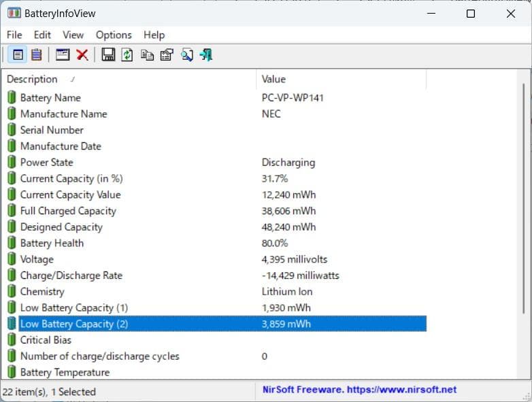Save selected items with the floppy disk icon
The image size is (532, 402).
(x=108, y=54)
